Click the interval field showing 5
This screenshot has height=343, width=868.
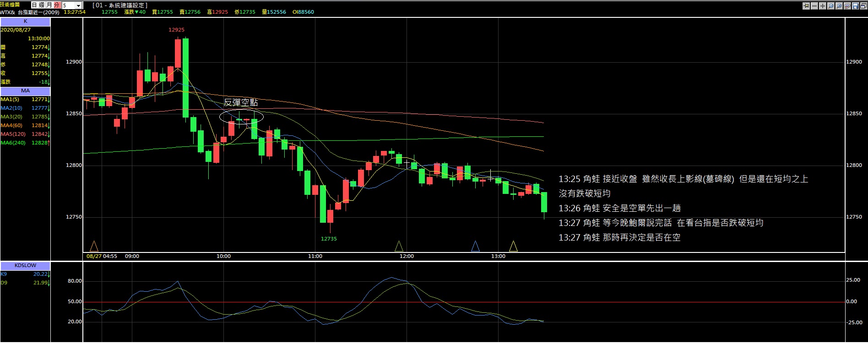pos(69,5)
